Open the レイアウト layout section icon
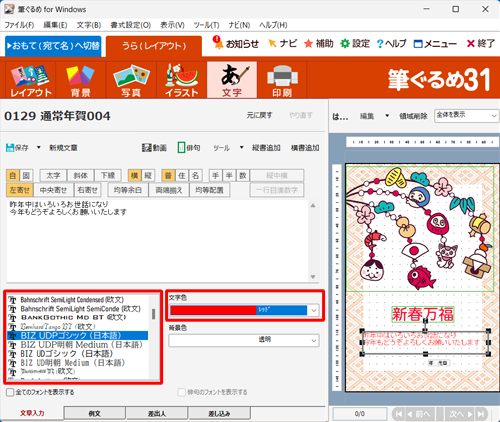Screen dimensions: 500x422 click(31, 80)
